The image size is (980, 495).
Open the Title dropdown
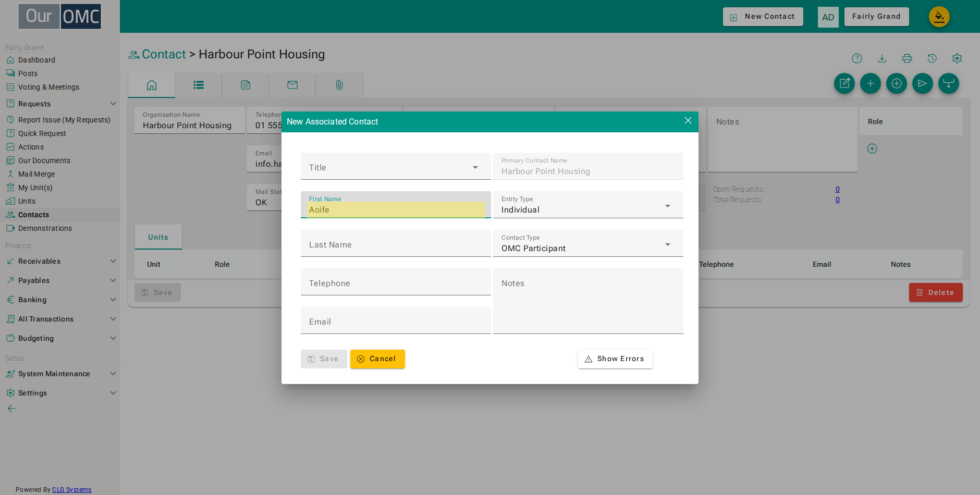[396, 167]
